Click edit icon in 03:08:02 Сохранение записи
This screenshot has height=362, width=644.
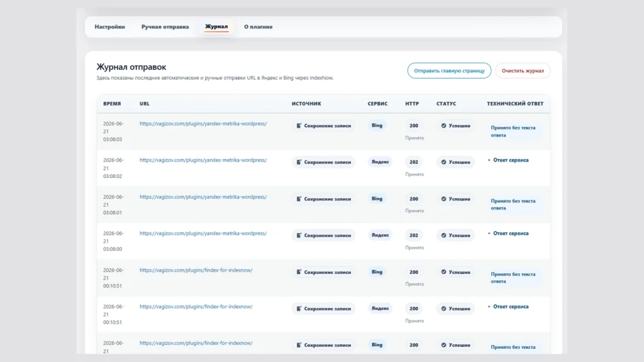(299, 162)
